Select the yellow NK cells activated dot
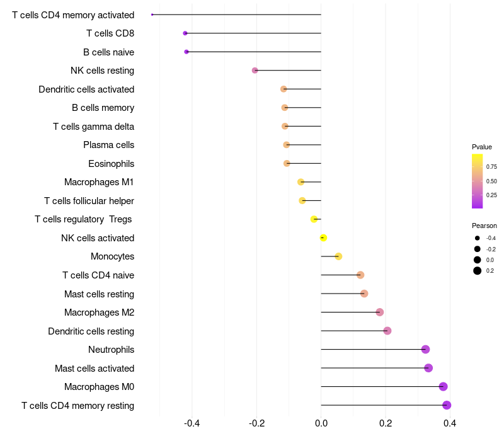This screenshot has height=441, width=504. [323, 238]
